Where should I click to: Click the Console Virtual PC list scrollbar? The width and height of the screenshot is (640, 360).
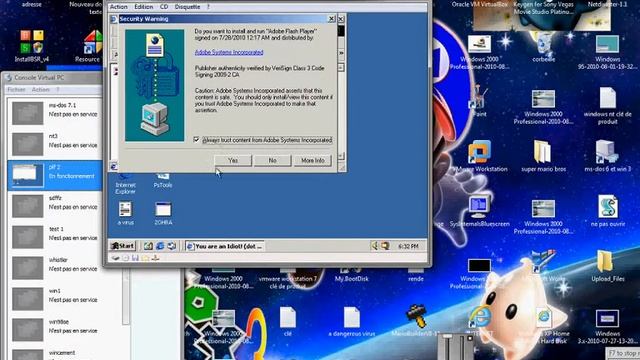126,296
